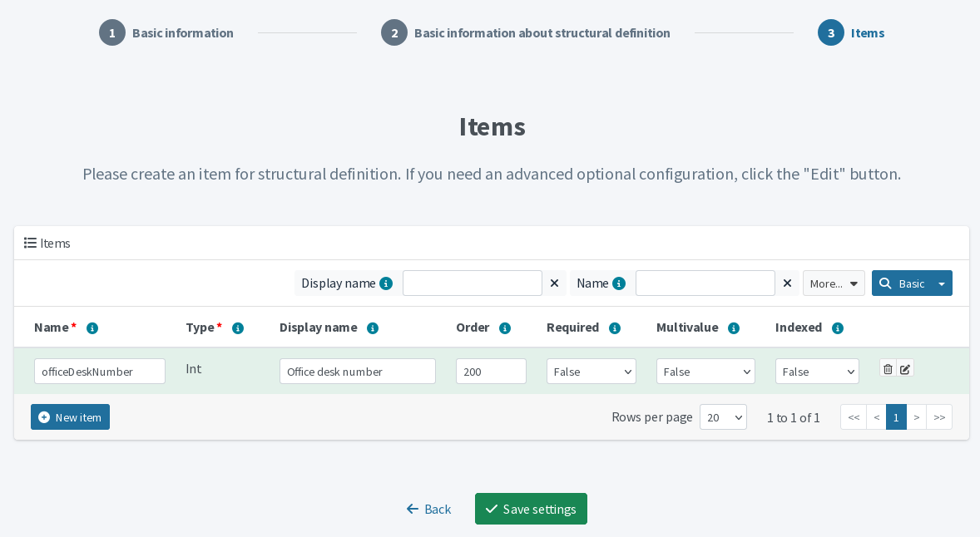Save settings for the structural definition

pyautogui.click(x=531, y=509)
